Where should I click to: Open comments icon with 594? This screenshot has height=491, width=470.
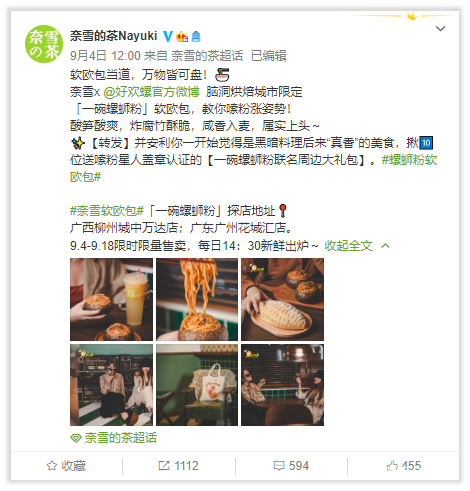tap(291, 466)
